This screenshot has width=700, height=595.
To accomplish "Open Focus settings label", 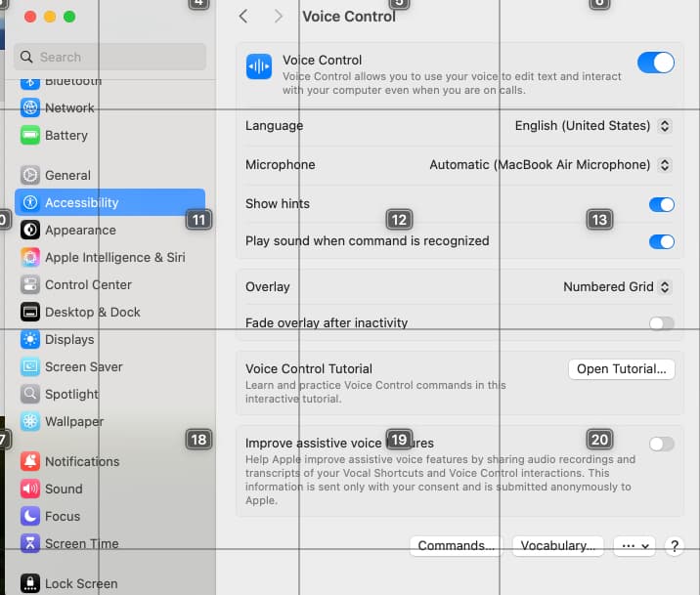I will [63, 516].
